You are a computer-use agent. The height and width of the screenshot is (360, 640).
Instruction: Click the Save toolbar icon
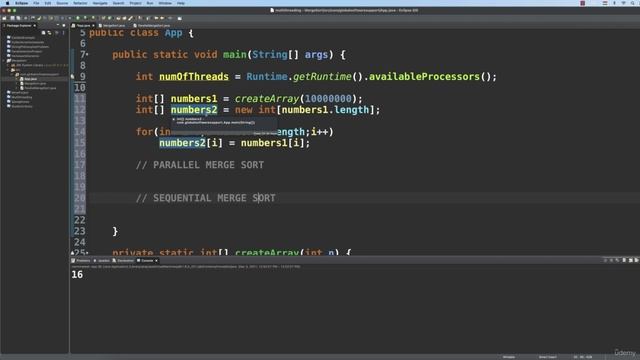coord(12,18)
